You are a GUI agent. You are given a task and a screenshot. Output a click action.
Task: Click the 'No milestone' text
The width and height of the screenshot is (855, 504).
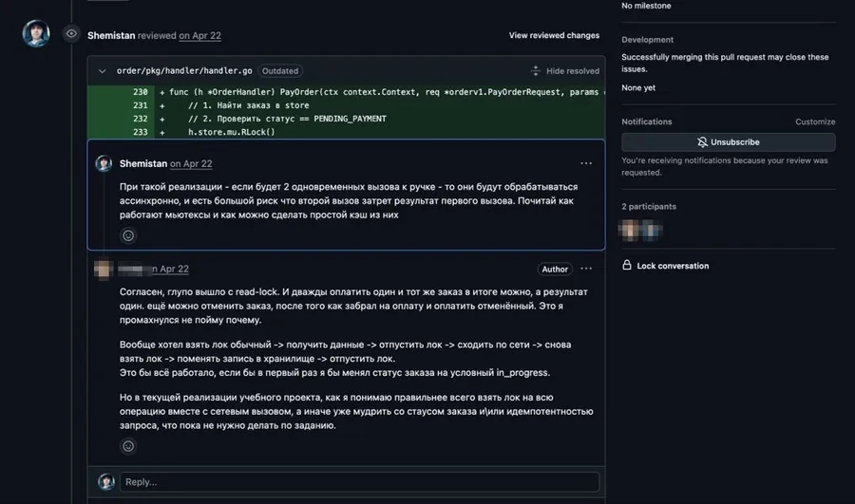[x=646, y=6]
